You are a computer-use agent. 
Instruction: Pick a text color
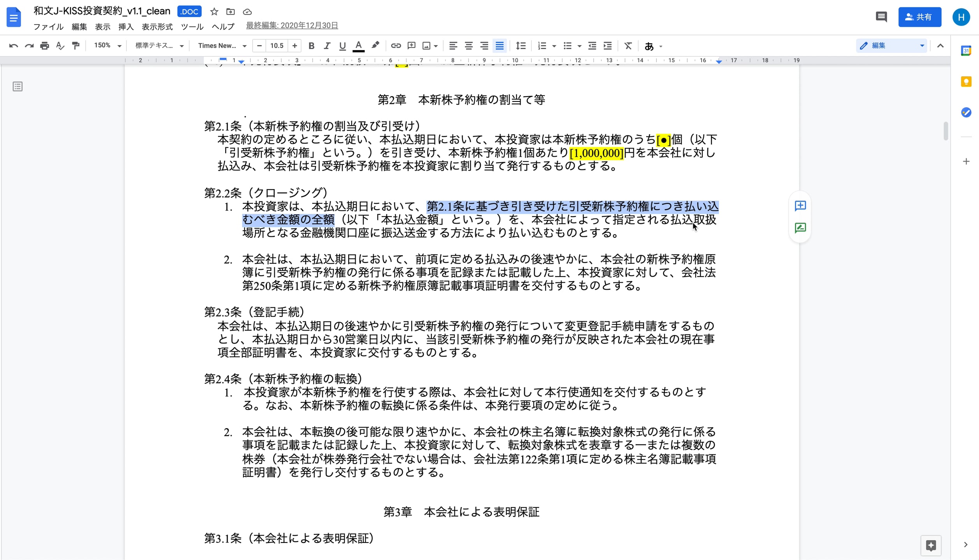point(358,45)
